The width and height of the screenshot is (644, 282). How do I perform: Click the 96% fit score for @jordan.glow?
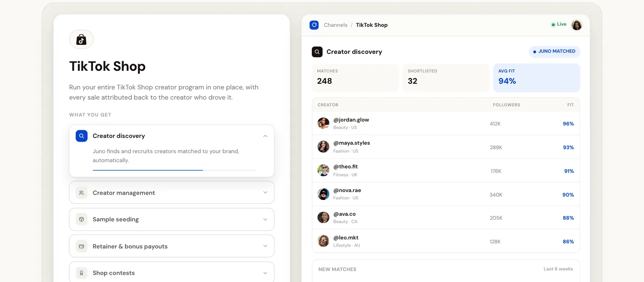click(568, 124)
